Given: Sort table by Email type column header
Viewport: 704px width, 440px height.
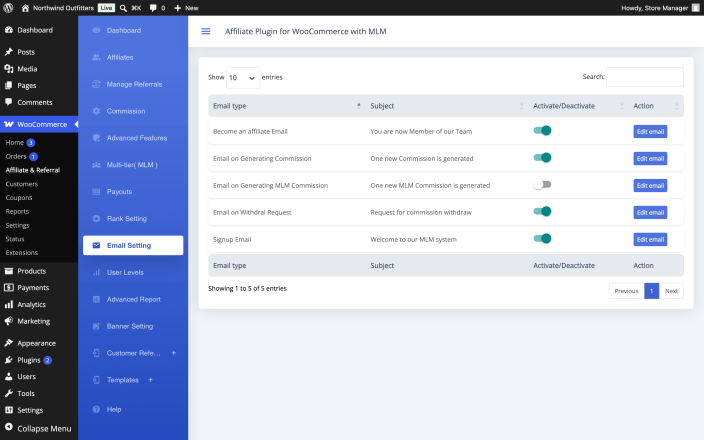Looking at the screenshot, I should [x=286, y=106].
